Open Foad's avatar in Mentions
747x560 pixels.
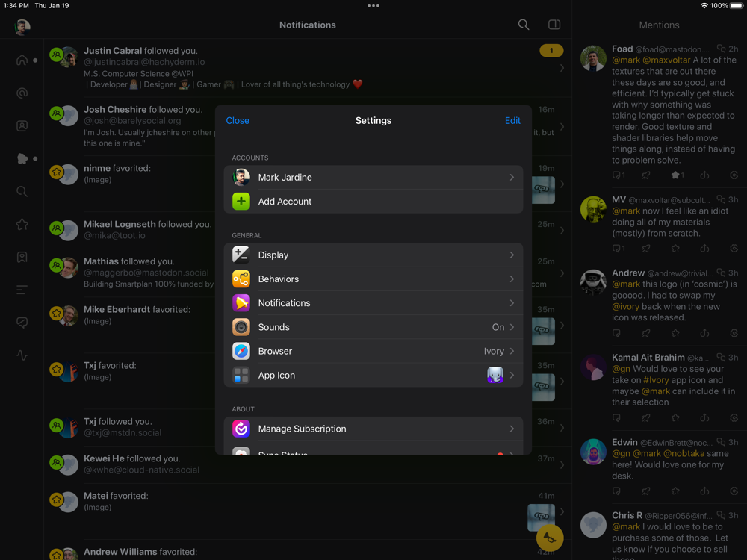coord(593,58)
